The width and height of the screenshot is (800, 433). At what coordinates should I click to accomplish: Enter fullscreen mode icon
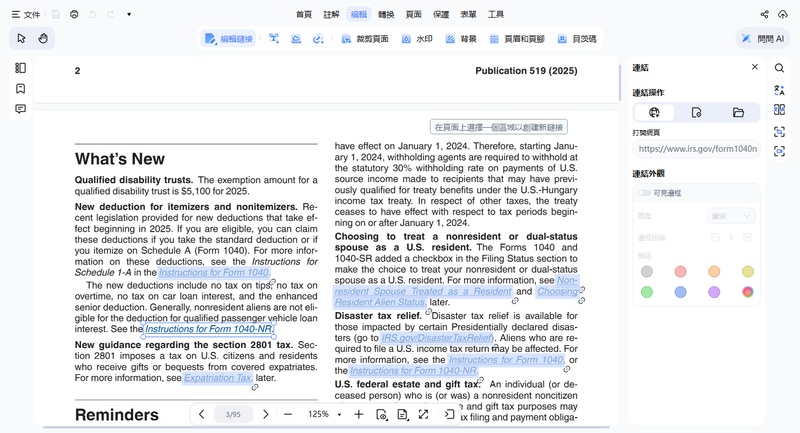click(423, 414)
